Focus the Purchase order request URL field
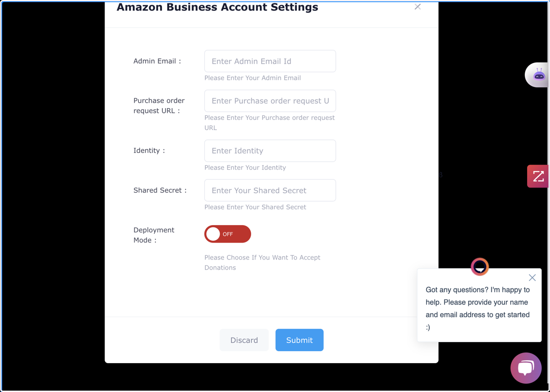 pyautogui.click(x=270, y=101)
